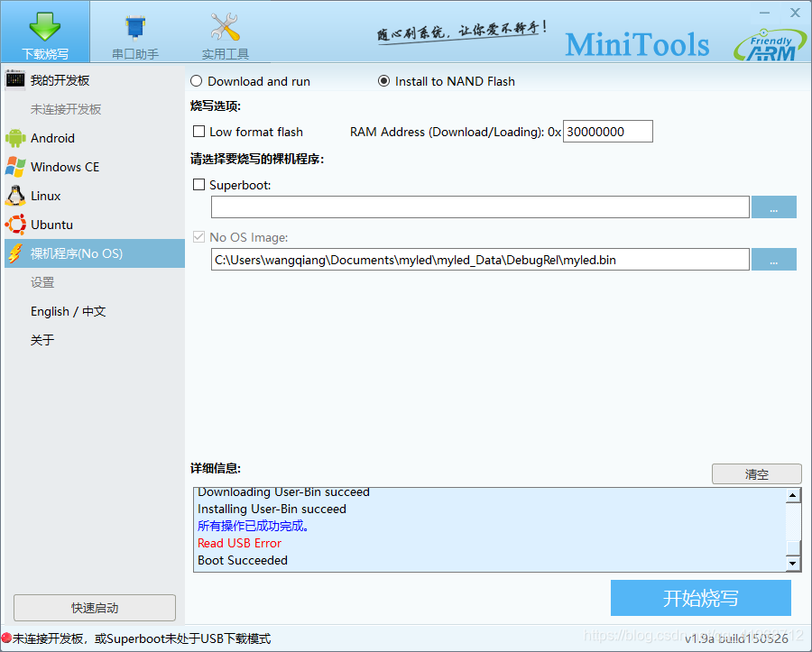Click log scrollbar up arrow

click(x=793, y=496)
